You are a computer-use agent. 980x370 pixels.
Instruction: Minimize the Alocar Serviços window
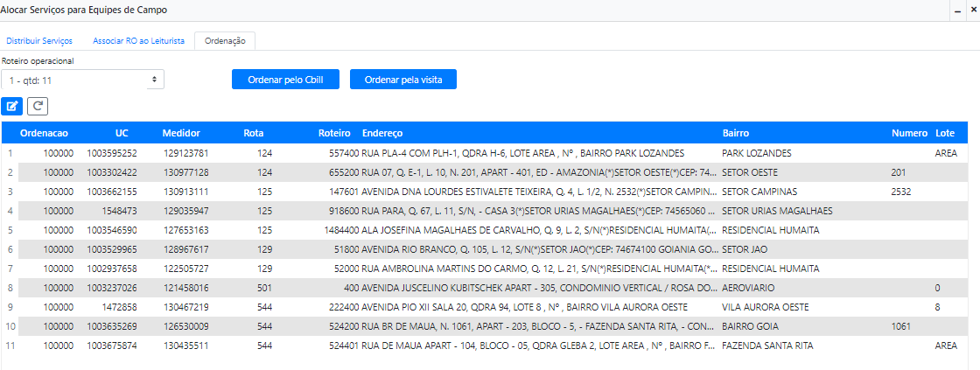point(955,10)
